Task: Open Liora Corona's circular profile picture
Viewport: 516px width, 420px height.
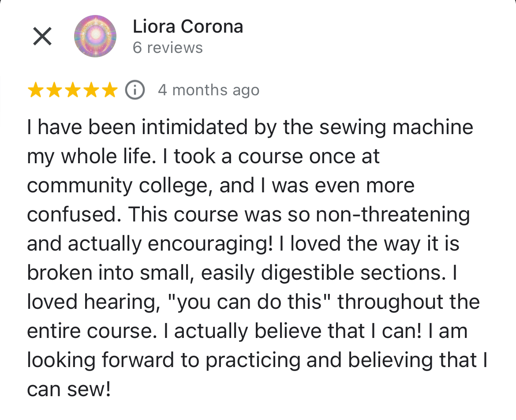Action: (95, 36)
